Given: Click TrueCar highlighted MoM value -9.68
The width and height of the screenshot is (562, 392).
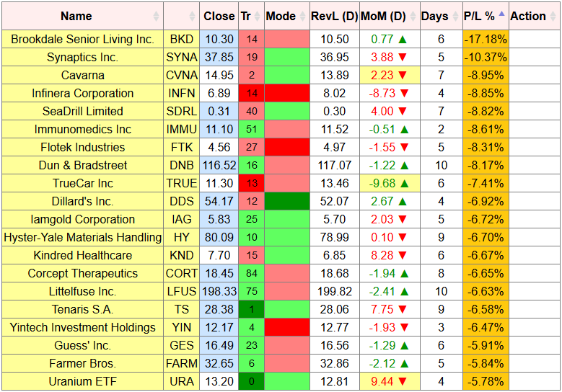Looking at the screenshot, I should (382, 183).
